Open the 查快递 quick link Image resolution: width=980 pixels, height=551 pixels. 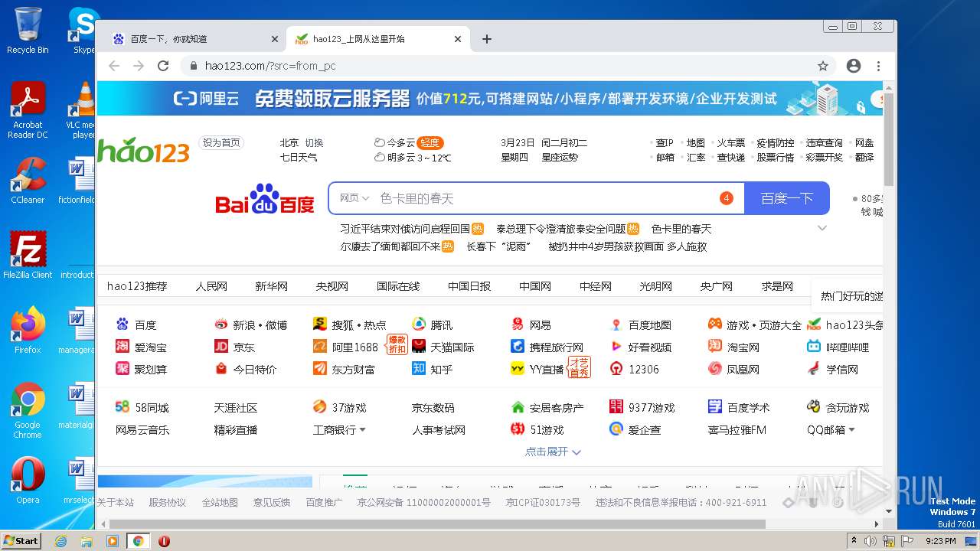click(x=731, y=158)
